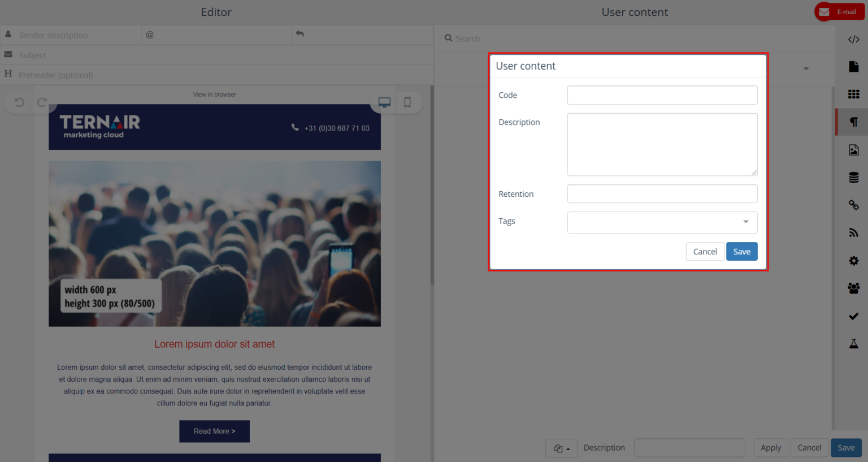This screenshot has width=868, height=462.
Task: Click the red E-mail button
Action: 839,12
